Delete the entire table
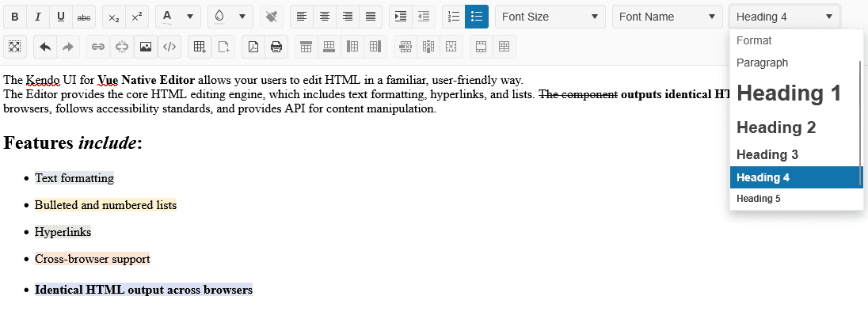 (451, 47)
